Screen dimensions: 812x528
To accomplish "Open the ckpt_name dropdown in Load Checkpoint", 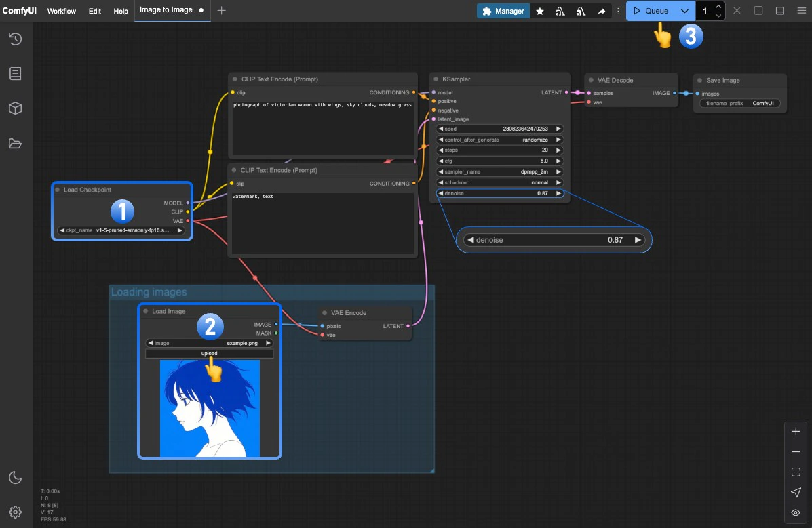I will click(121, 230).
